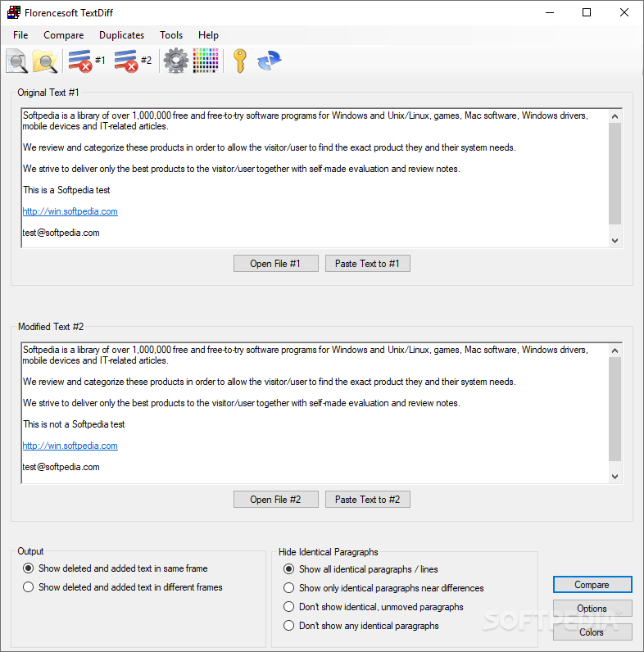Select Don't show identical, unmoved paragraphs
The width and height of the screenshot is (644, 652).
[373, 607]
